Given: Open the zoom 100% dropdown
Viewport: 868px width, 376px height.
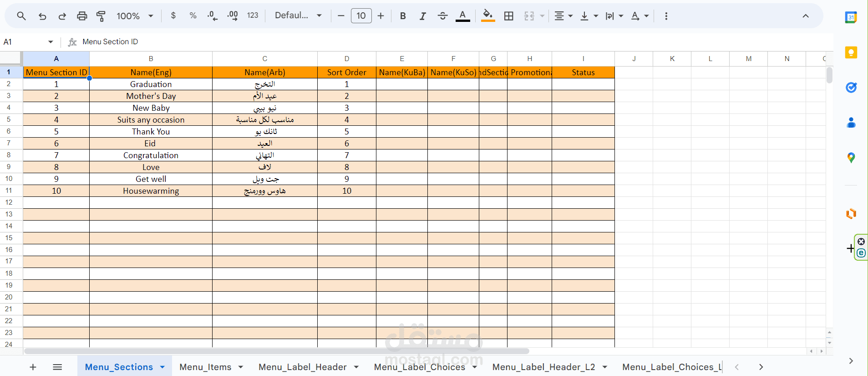Looking at the screenshot, I should [x=135, y=16].
